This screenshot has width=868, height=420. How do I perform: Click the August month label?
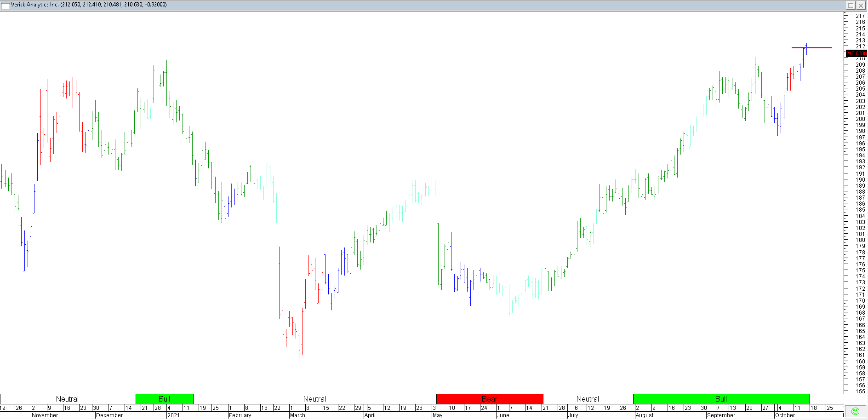(x=645, y=415)
